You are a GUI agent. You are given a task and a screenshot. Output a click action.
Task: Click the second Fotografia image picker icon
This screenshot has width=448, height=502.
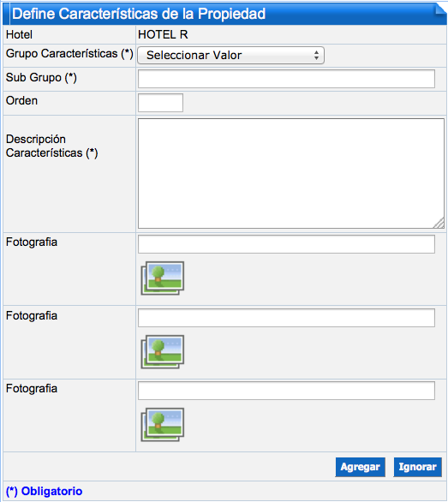coord(163,351)
